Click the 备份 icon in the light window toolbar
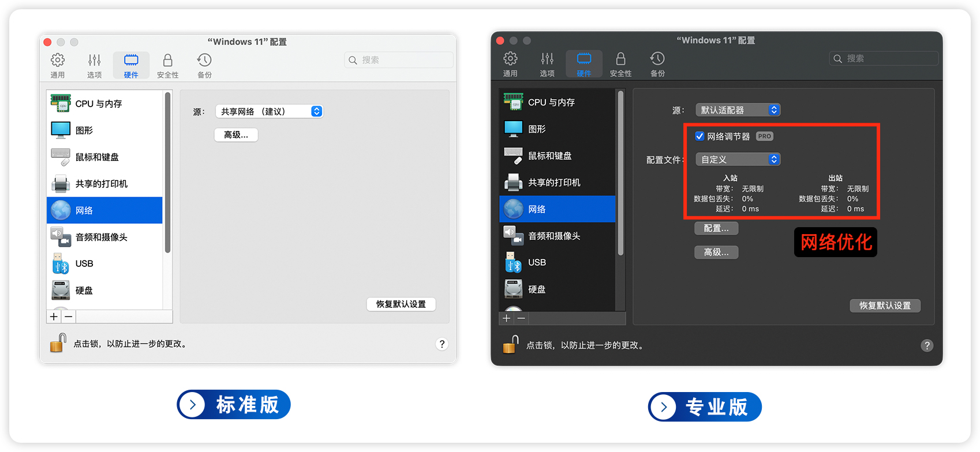The height and width of the screenshot is (452, 980). click(204, 61)
